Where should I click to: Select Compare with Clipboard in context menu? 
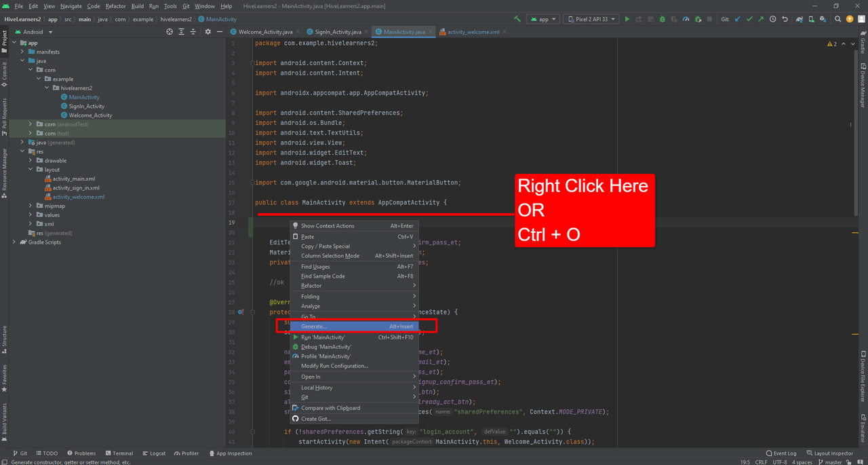tap(355, 408)
